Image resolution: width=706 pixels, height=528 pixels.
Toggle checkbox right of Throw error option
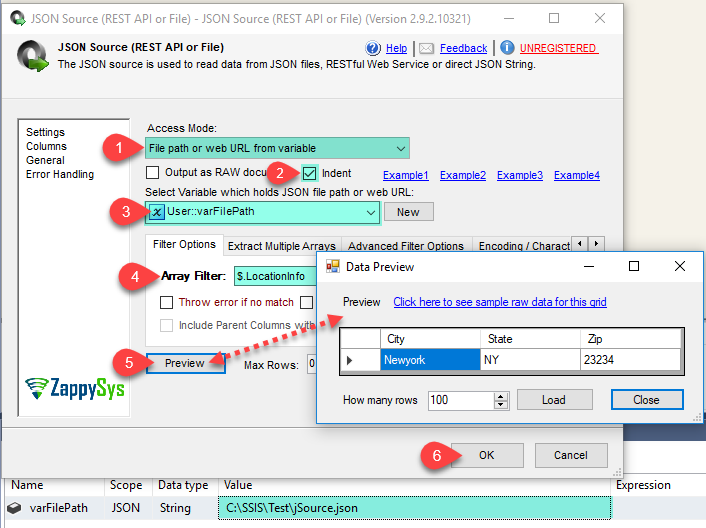[x=307, y=302]
